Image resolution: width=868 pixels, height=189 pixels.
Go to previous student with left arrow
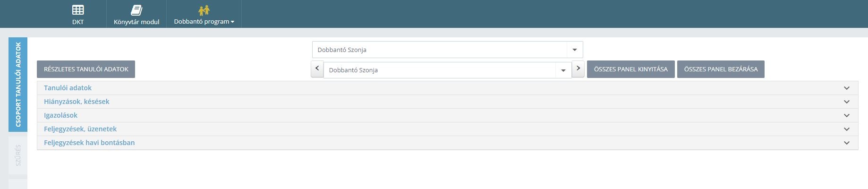tap(317, 69)
